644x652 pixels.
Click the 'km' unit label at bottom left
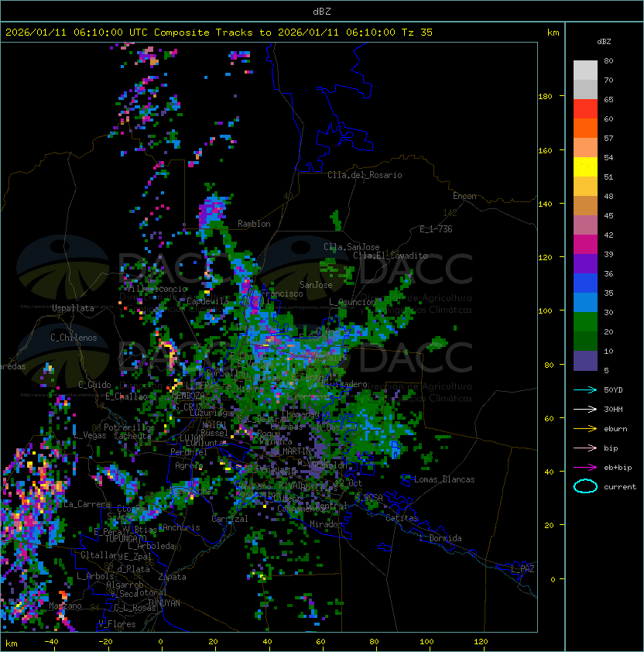12,643
